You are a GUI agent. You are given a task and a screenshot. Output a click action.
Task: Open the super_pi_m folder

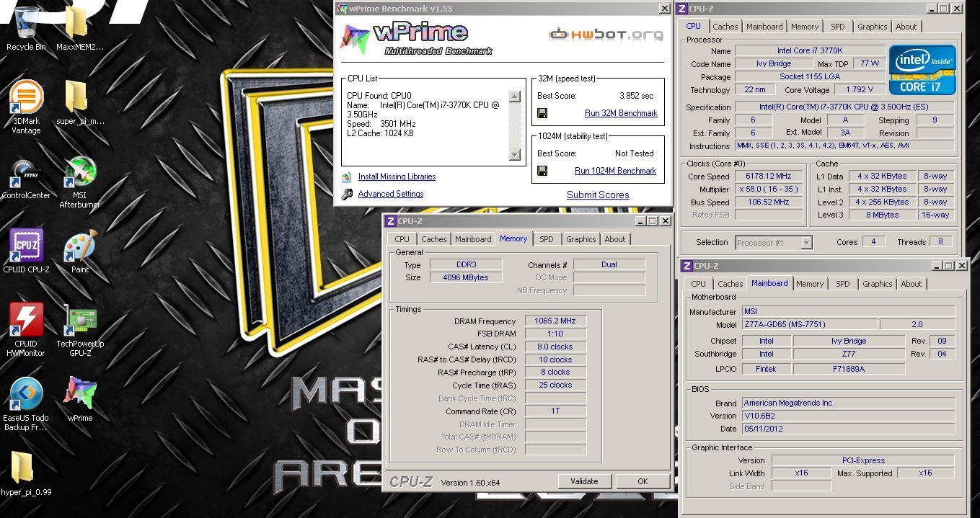(x=79, y=102)
